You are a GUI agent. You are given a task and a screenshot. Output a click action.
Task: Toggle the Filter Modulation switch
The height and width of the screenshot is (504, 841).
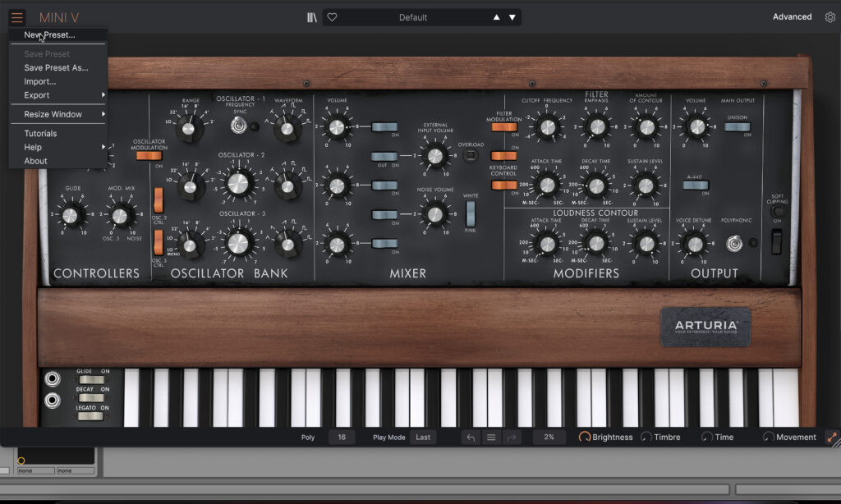pyautogui.click(x=504, y=127)
